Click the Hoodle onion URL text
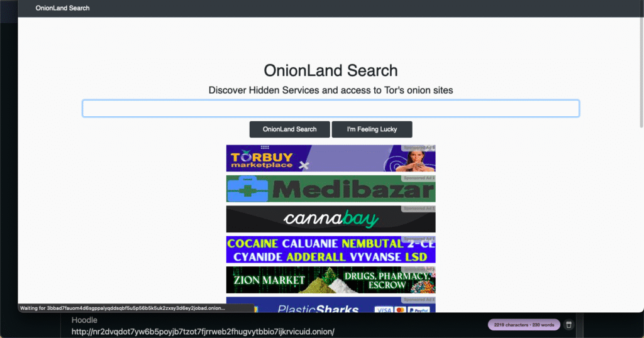The height and width of the screenshot is (338, 644). click(203, 332)
